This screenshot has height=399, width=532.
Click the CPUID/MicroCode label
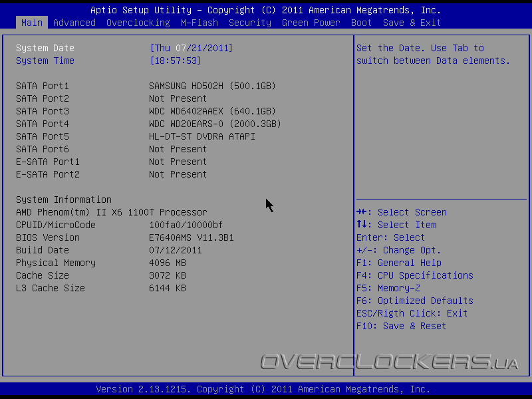point(56,225)
